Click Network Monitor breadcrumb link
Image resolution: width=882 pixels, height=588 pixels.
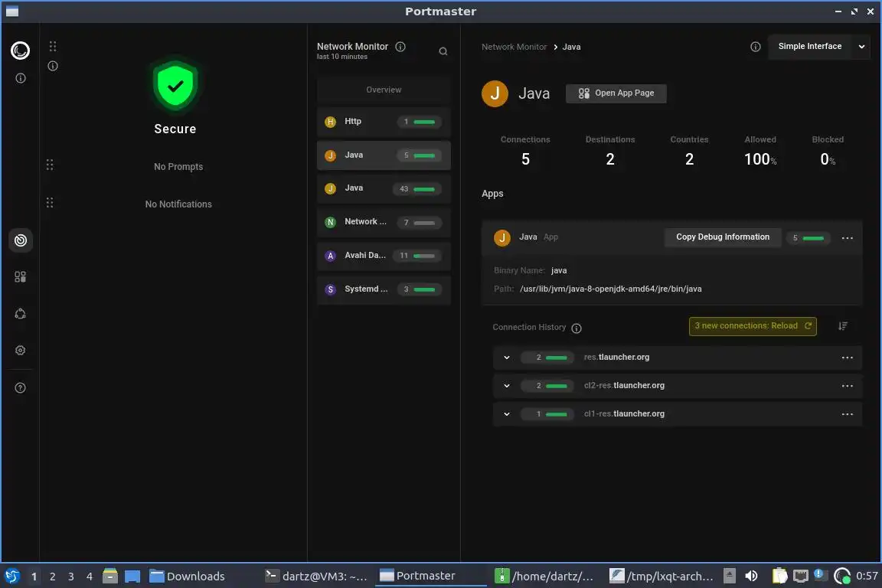(x=514, y=47)
